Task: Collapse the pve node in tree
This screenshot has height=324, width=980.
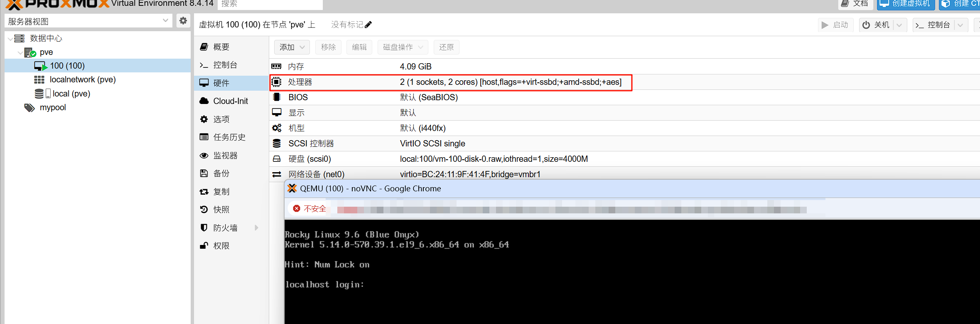Action: (20, 52)
